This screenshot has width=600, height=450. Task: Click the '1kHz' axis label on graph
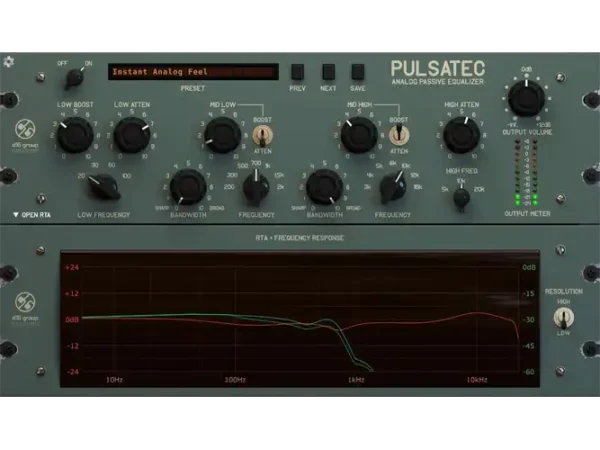[x=356, y=380]
